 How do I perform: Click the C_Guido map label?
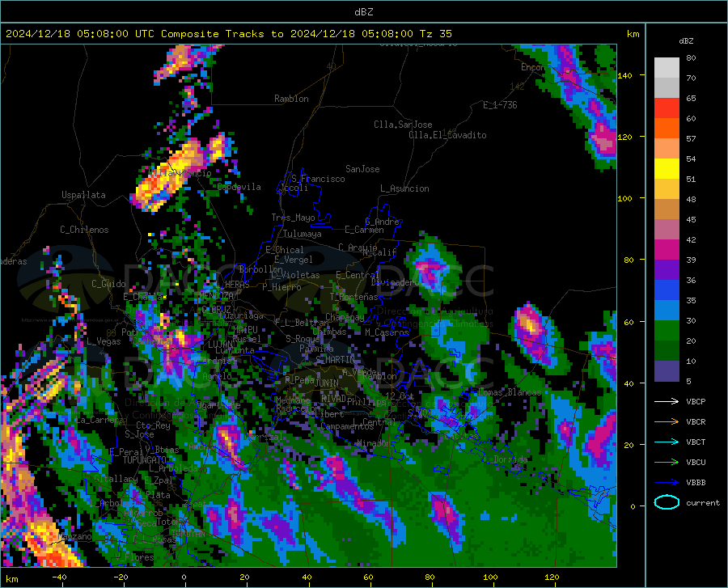[108, 284]
